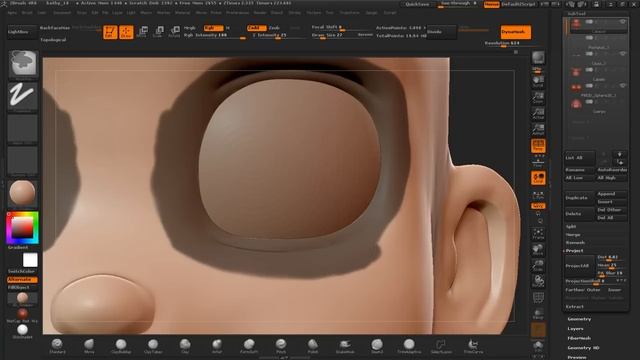Adjust the Rgb Intensity slider
Image resolution: width=640 pixels, height=360 pixels.
(x=214, y=36)
